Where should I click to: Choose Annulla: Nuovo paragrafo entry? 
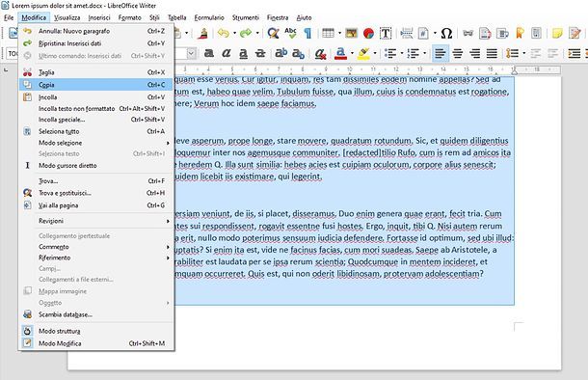point(96,31)
